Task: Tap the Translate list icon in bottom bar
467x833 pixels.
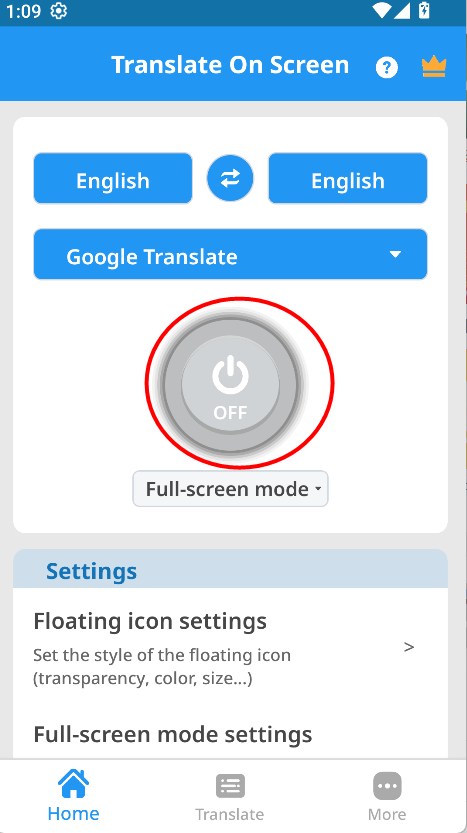Action: tap(230, 786)
